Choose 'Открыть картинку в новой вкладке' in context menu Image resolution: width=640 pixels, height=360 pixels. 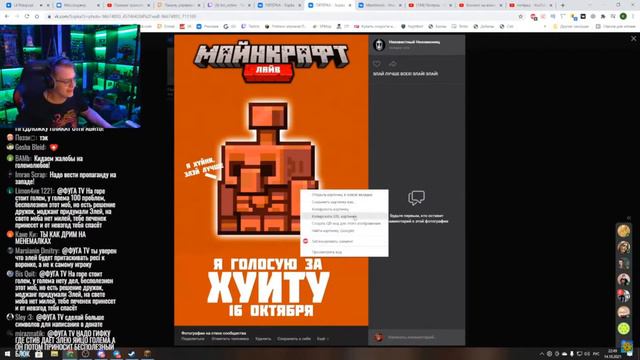[x=344, y=195]
